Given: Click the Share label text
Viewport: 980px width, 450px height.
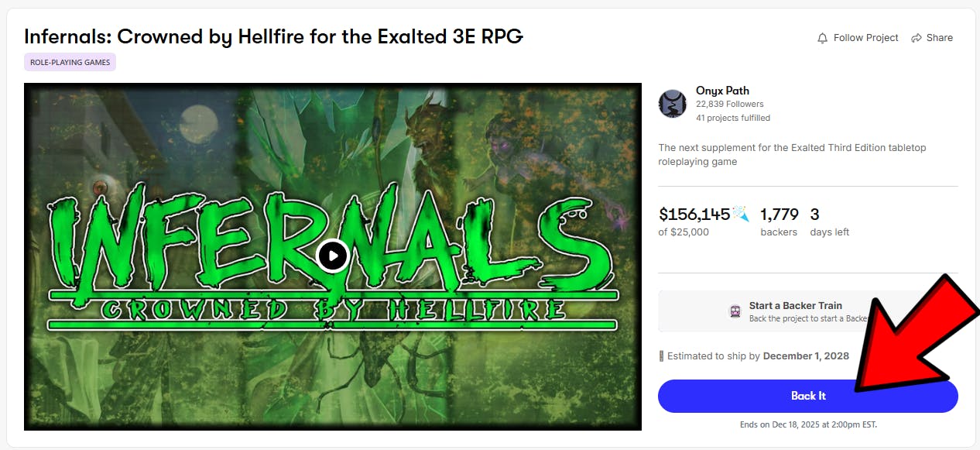Looking at the screenshot, I should (939, 38).
